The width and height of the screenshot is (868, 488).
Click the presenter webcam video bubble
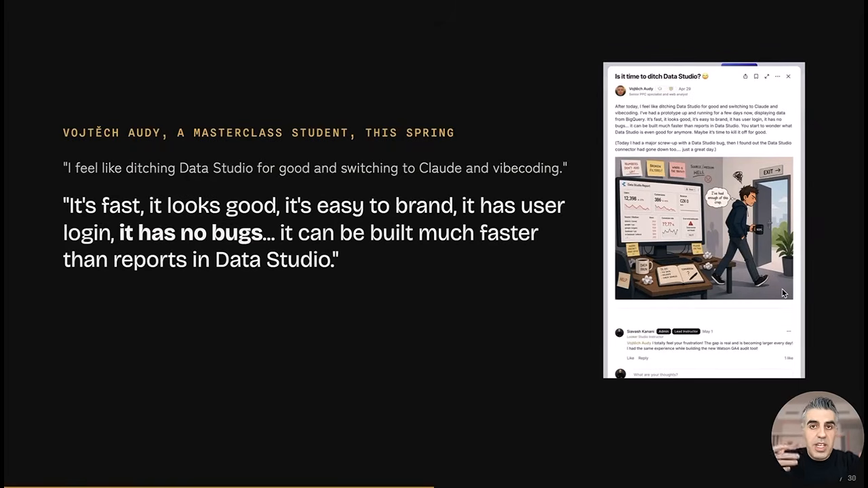[x=817, y=437]
